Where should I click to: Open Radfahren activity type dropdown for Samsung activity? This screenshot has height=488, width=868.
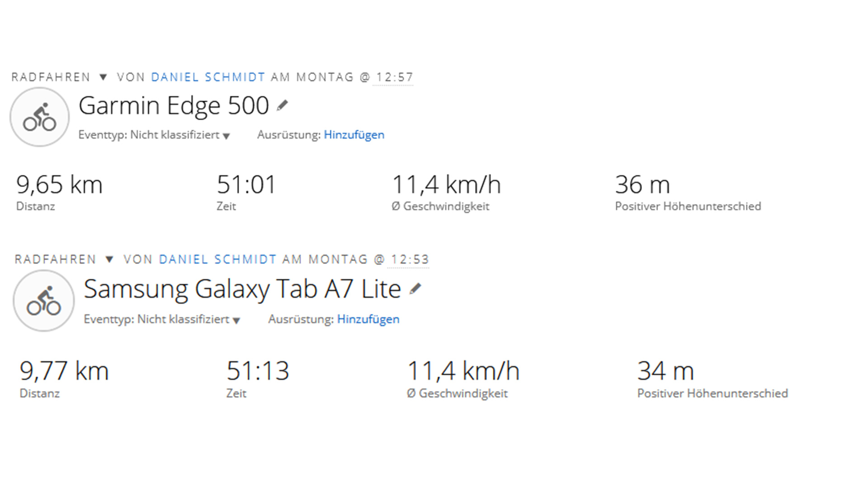pos(109,259)
